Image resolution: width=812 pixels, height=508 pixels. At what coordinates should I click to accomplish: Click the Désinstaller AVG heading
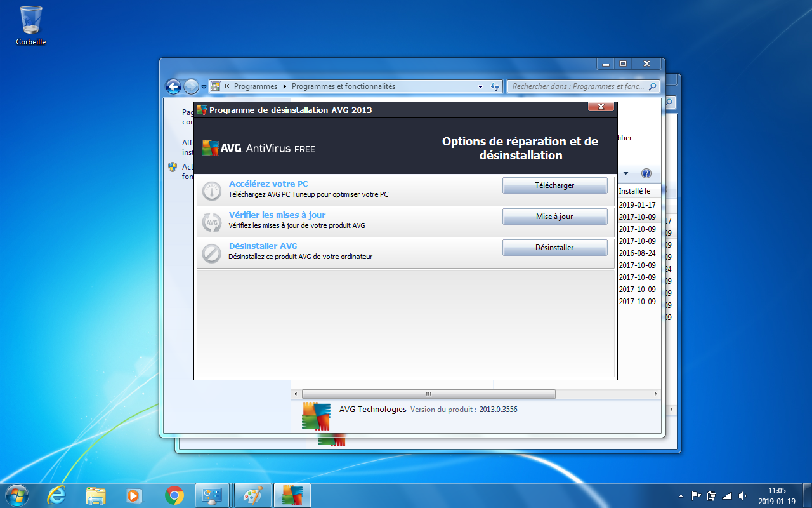click(263, 246)
